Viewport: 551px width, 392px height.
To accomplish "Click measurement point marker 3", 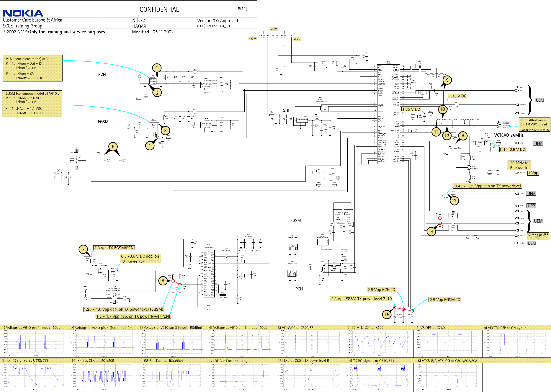I will click(165, 131).
